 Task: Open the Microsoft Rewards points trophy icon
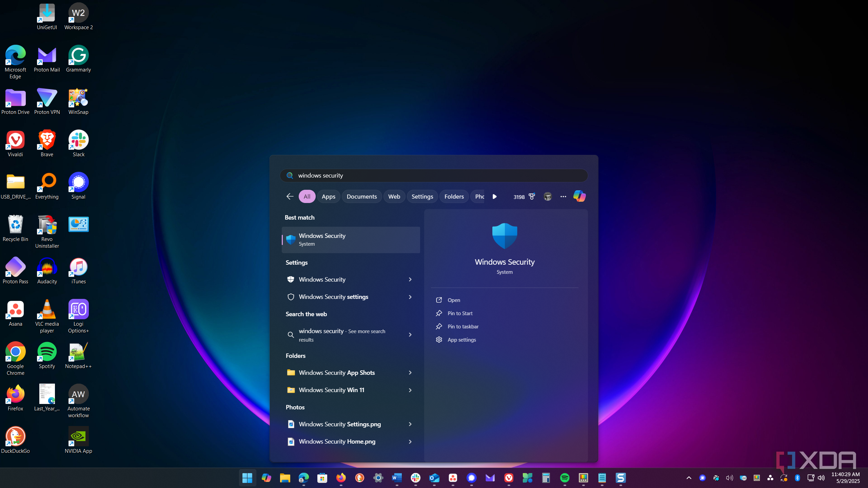click(532, 197)
